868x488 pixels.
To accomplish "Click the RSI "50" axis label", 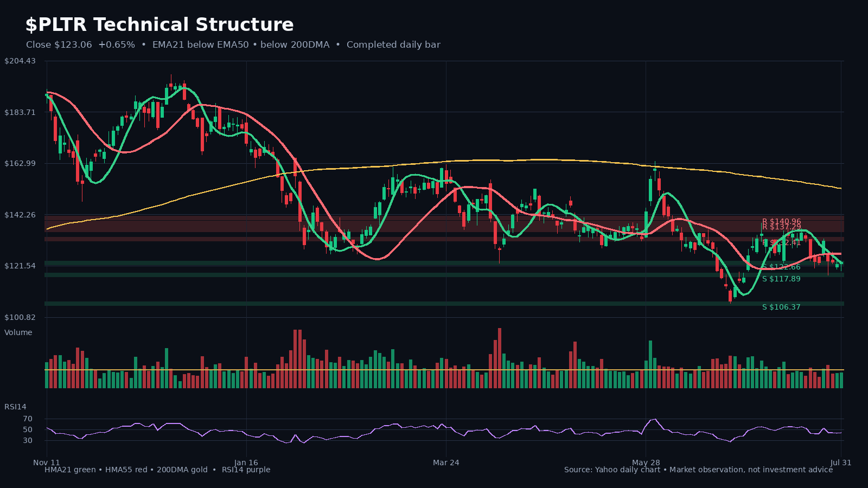I will point(28,429).
